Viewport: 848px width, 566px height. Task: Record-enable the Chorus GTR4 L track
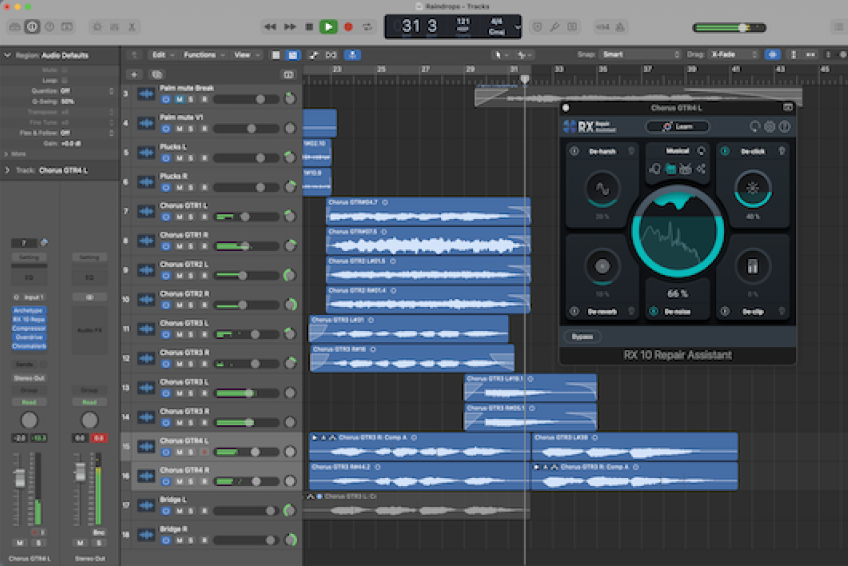tap(204, 452)
